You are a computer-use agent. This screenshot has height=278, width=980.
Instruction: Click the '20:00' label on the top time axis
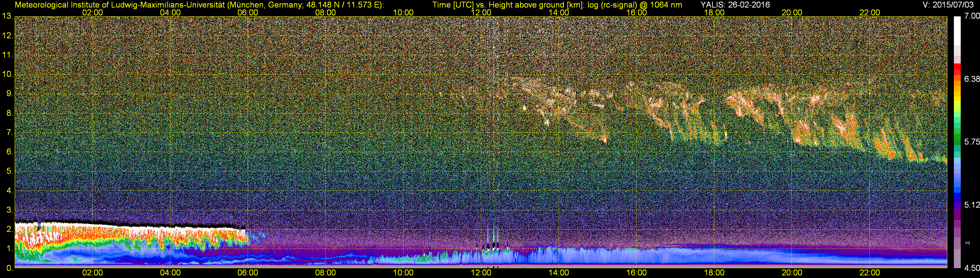792,12
